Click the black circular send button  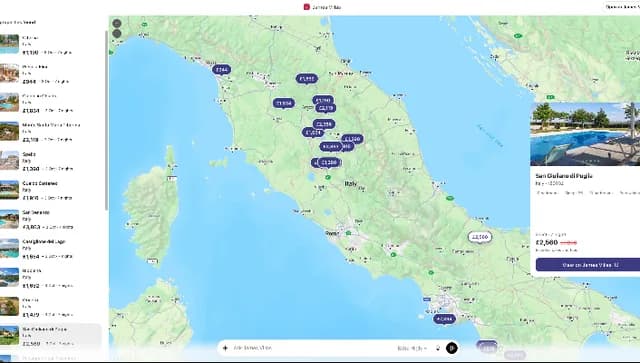(x=451, y=348)
